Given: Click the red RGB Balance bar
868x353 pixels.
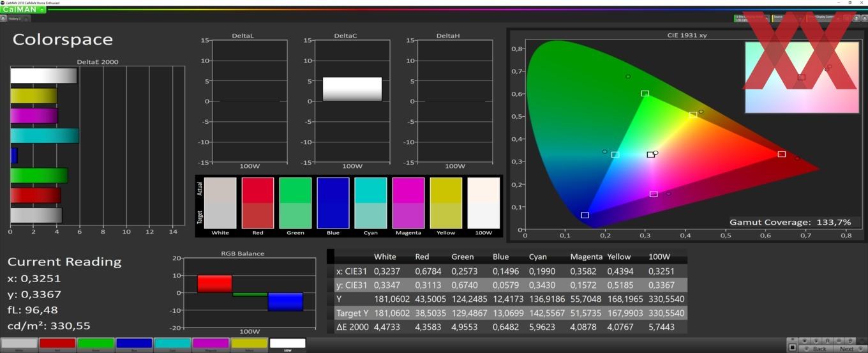Looking at the screenshot, I should (214, 284).
